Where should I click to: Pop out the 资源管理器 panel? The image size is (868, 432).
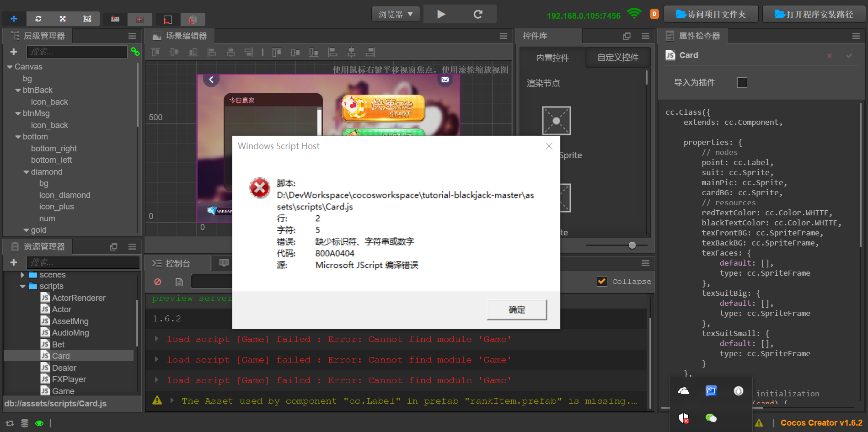pyautogui.click(x=113, y=247)
